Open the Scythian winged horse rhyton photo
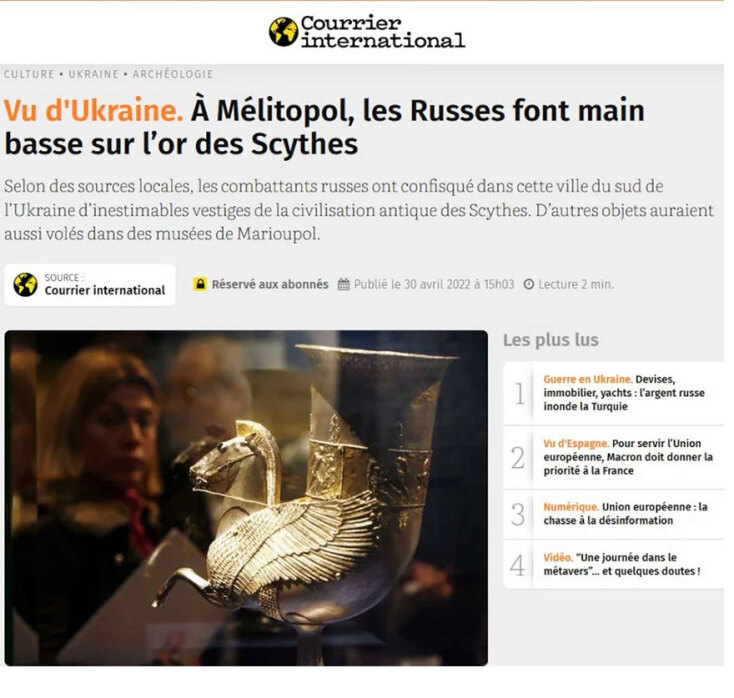 [x=246, y=498]
